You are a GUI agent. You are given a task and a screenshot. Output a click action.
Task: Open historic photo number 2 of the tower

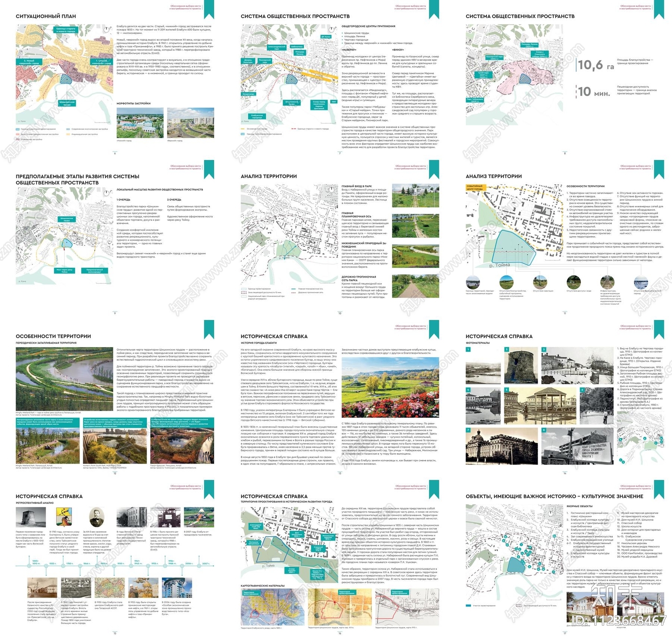521,365
